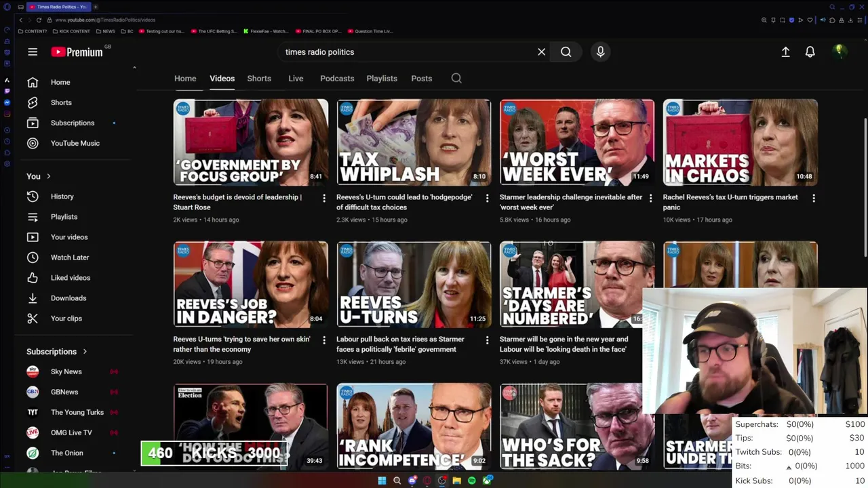
Task: Open the YouTube hamburger guide menu
Action: [x=33, y=52]
